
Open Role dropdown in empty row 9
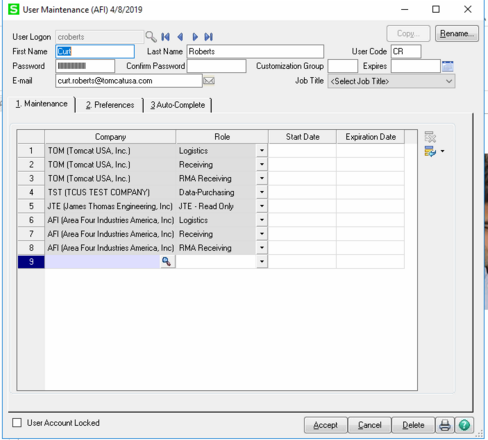[262, 262]
